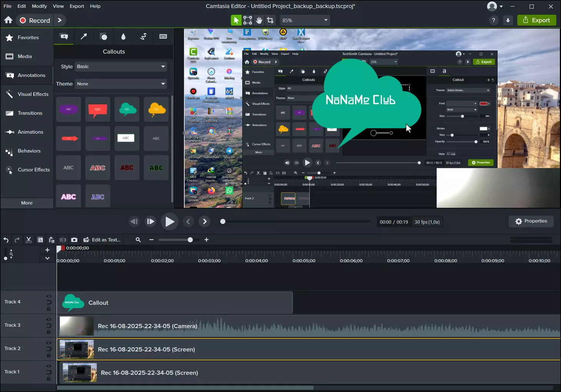This screenshot has height=392, width=561.
Task: Switch to the Transitions tab
Action: 27,113
